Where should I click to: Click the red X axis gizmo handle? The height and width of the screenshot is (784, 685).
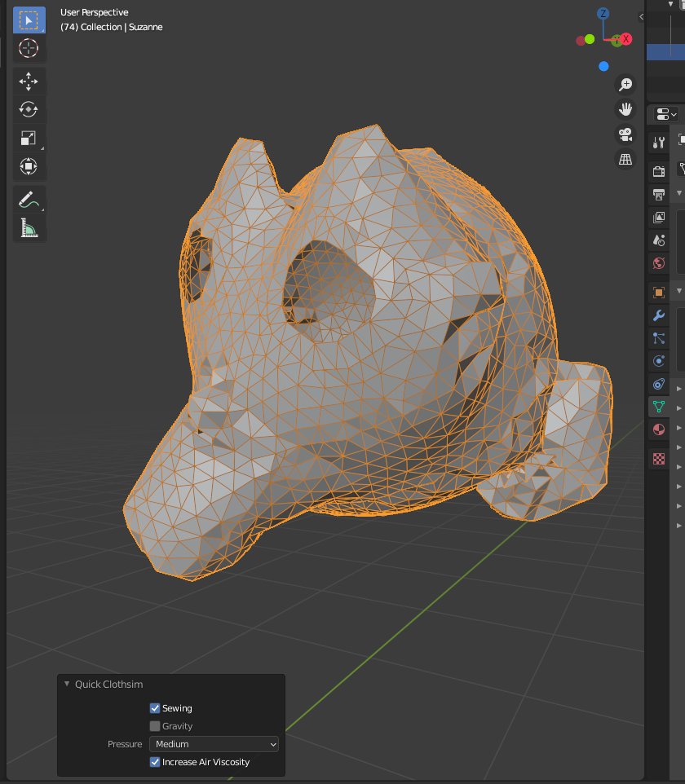[x=626, y=39]
